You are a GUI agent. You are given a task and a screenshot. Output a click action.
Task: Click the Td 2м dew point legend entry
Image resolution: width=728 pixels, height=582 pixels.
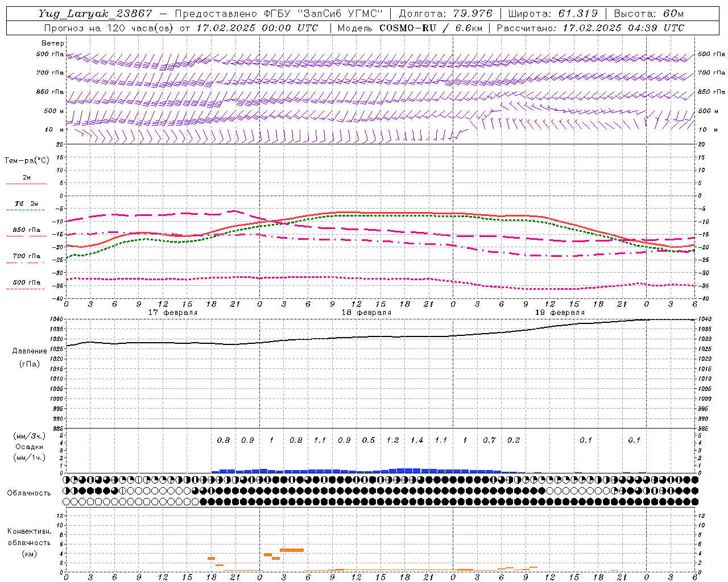point(27,203)
